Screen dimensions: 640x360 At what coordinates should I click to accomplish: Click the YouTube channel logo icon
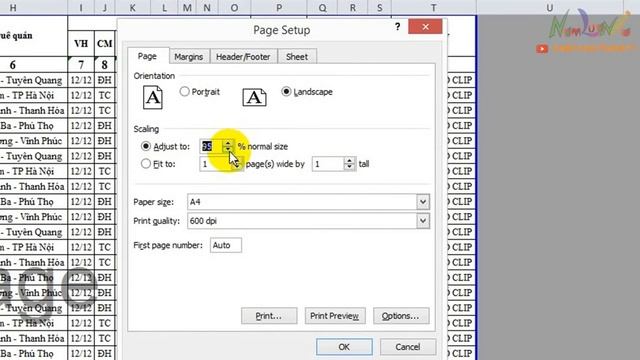(542, 49)
